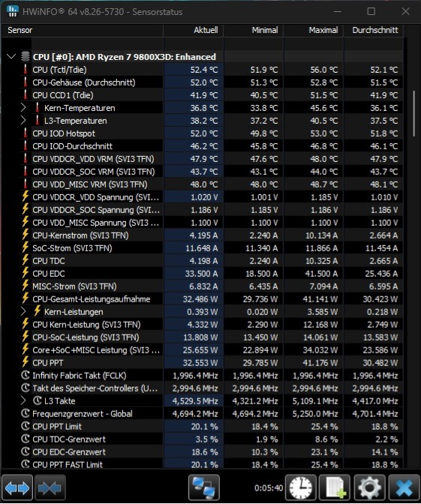Click current value 52.4 °C
Image resolution: width=421 pixels, height=504 pixels.
(x=204, y=70)
